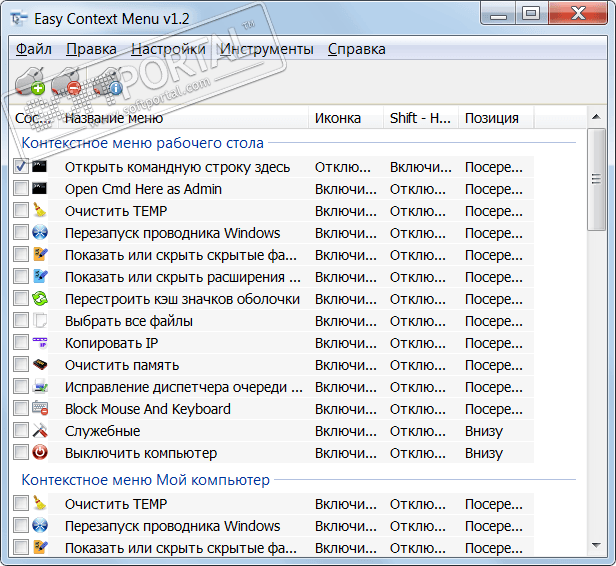This screenshot has height=566, width=616.
Task: Open the Справка menu
Action: pyautogui.click(x=356, y=49)
